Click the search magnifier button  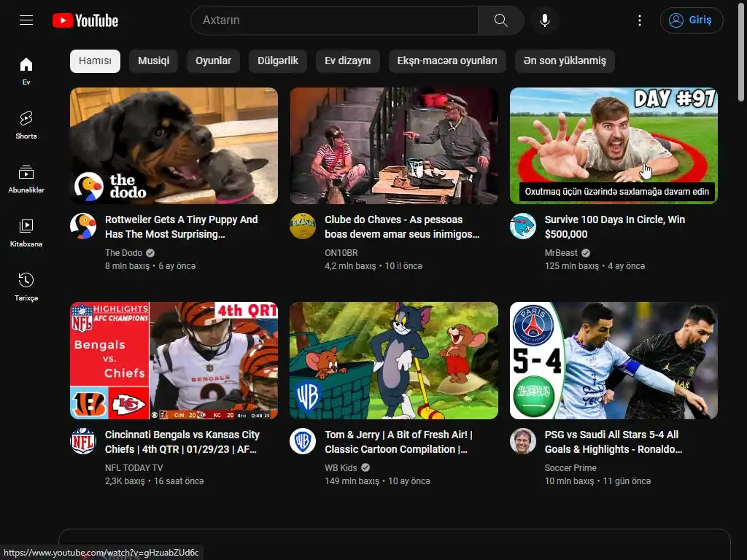click(500, 20)
